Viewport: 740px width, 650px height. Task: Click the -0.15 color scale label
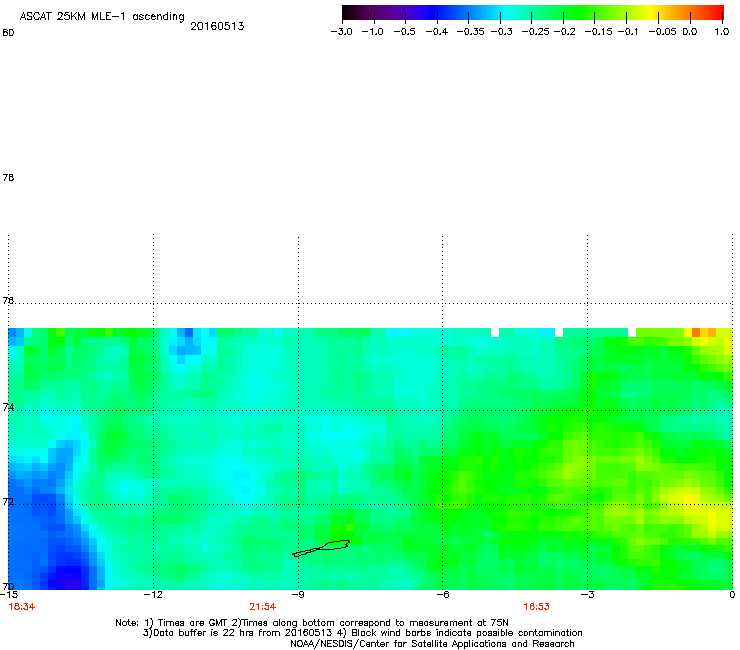pos(598,32)
